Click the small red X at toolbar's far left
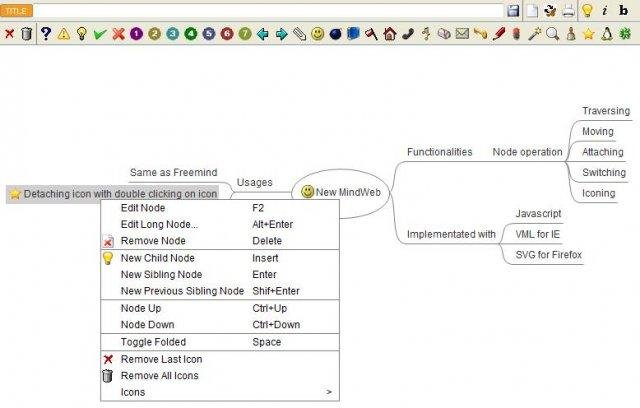Viewport: 640px width, 408px height. click(x=9, y=33)
